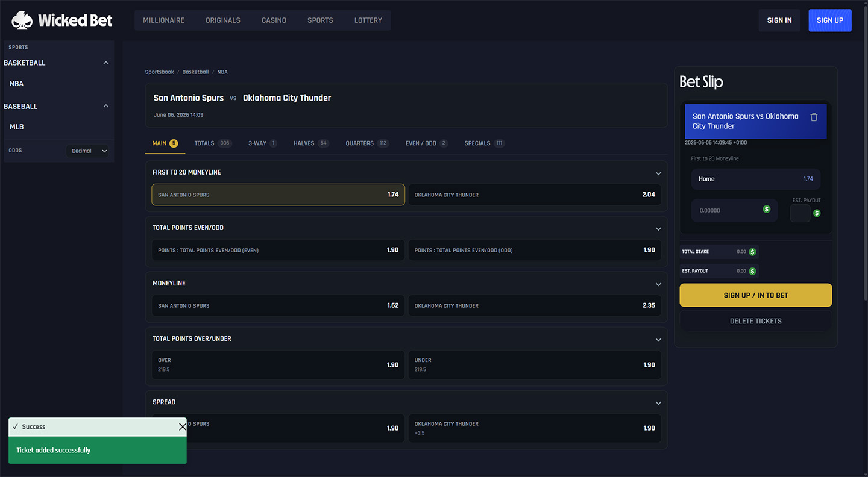Open the Lottery menu
Screen dimensions: 868x477
[368, 20]
